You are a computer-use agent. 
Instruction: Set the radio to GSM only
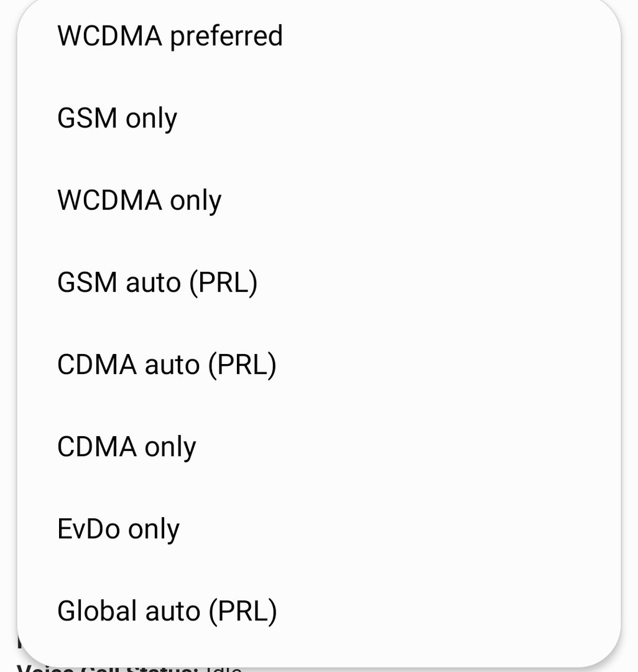coord(319,118)
